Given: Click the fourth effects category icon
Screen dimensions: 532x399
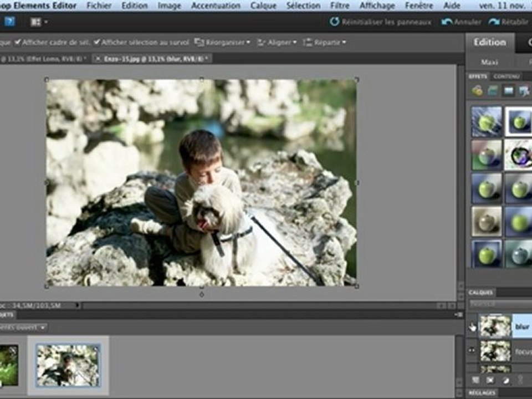Looking at the screenshot, I should click(524, 90).
